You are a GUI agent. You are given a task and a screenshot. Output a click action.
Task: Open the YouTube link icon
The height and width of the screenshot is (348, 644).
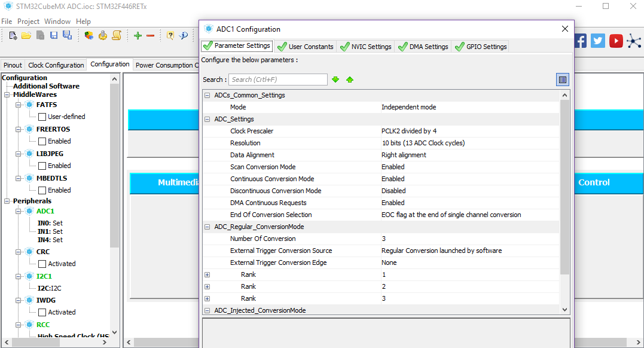616,41
